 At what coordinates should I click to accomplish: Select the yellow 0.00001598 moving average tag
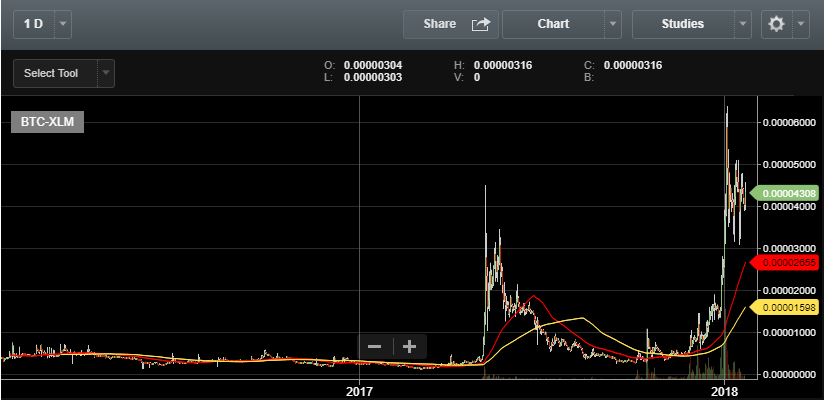coord(784,308)
